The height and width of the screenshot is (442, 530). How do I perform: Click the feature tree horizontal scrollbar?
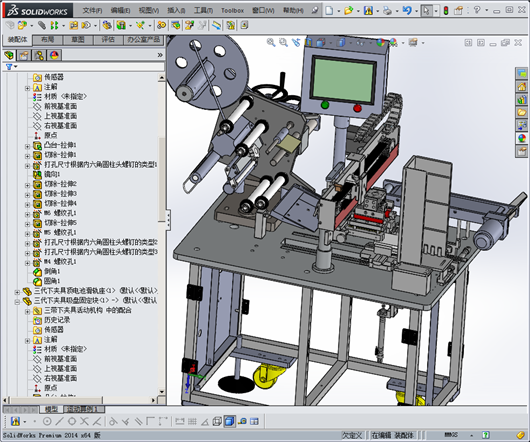tap(56, 400)
